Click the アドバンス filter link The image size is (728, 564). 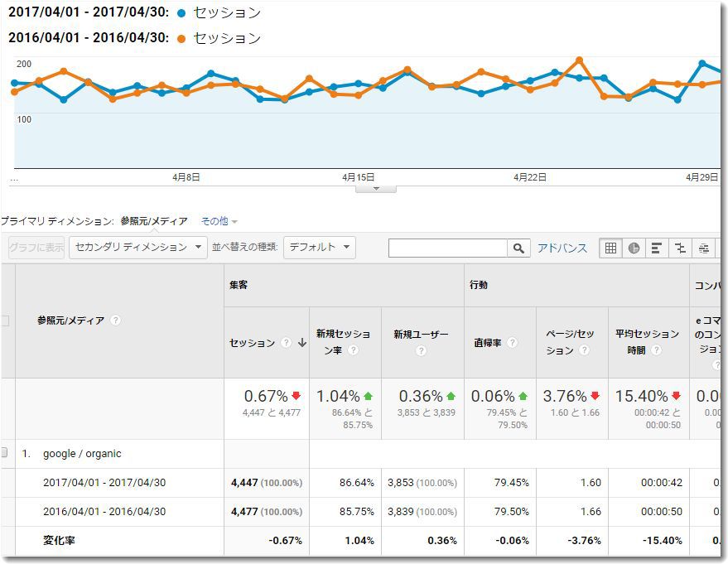point(562,248)
